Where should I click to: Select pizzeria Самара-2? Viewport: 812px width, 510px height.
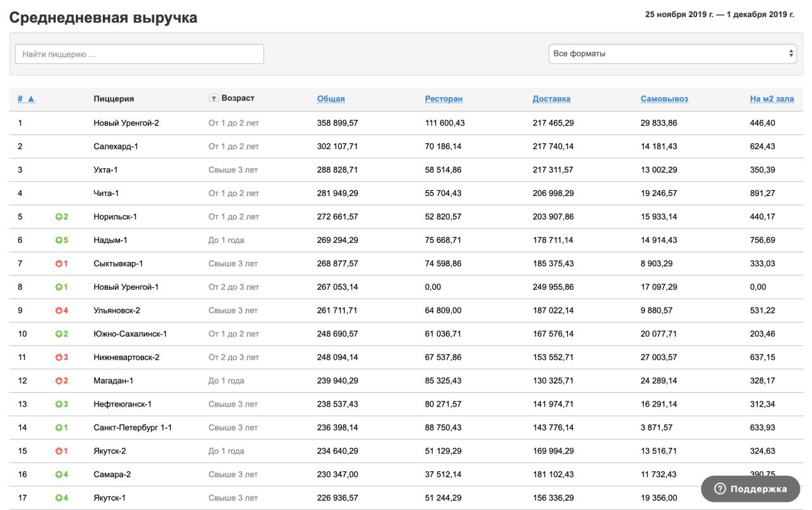pyautogui.click(x=112, y=475)
